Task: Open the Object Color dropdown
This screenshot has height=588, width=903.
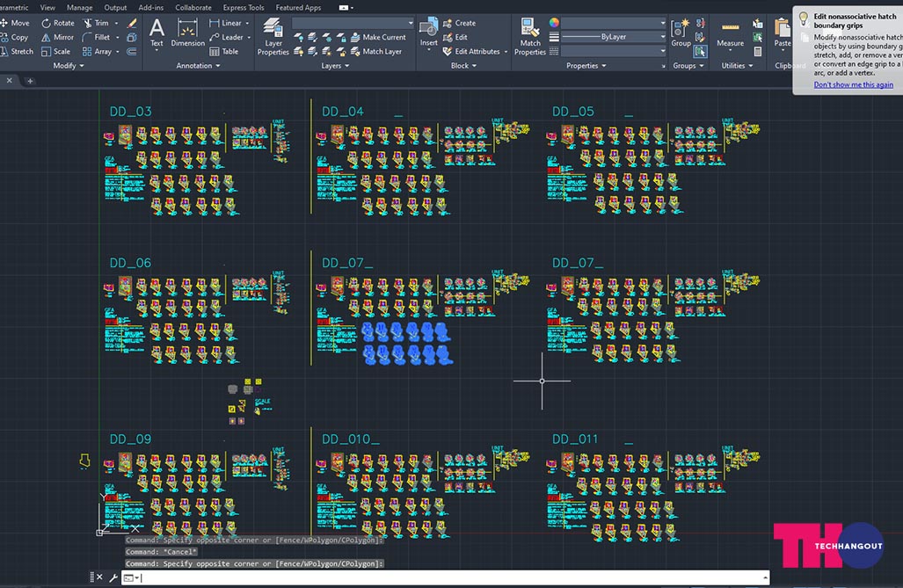Action: click(614, 23)
